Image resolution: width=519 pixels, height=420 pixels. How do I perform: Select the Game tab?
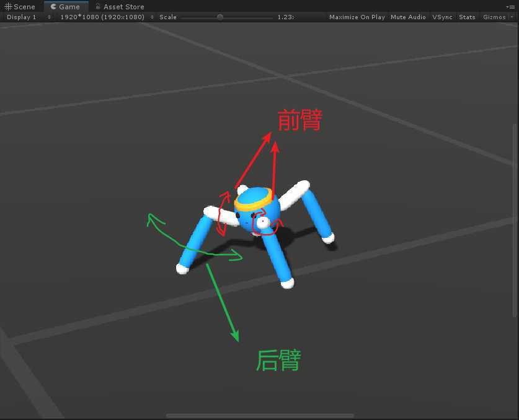(65, 7)
